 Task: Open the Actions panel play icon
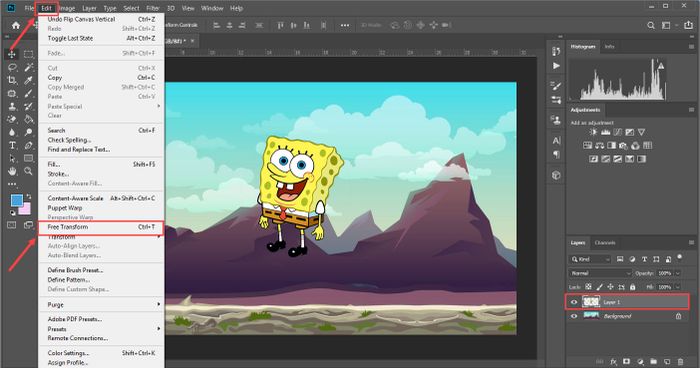point(556,66)
